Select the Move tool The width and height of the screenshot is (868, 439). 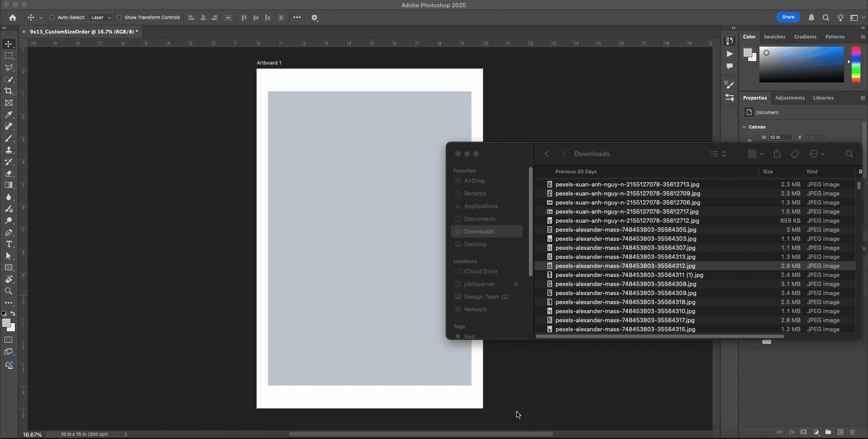[9, 44]
